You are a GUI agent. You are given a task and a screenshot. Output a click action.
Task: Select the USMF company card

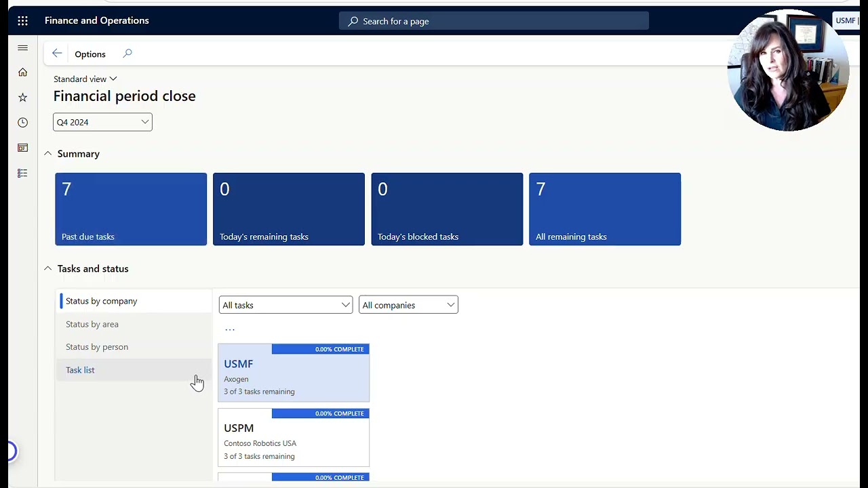tap(294, 373)
